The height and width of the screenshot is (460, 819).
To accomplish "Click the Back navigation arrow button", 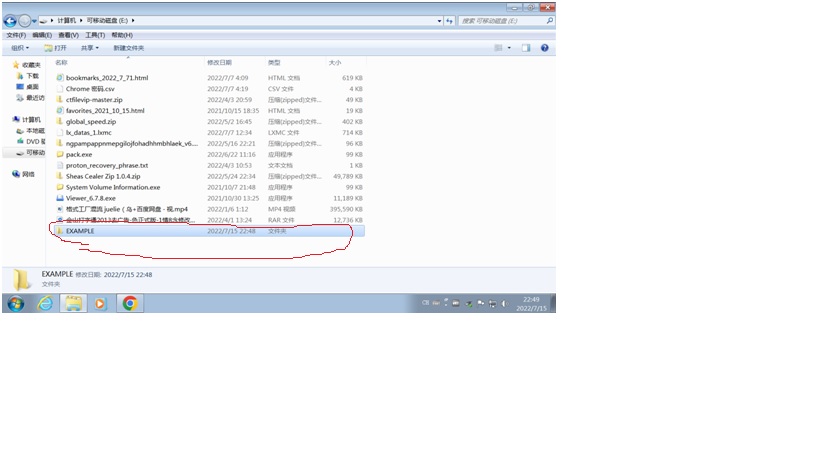I will 10,20.
